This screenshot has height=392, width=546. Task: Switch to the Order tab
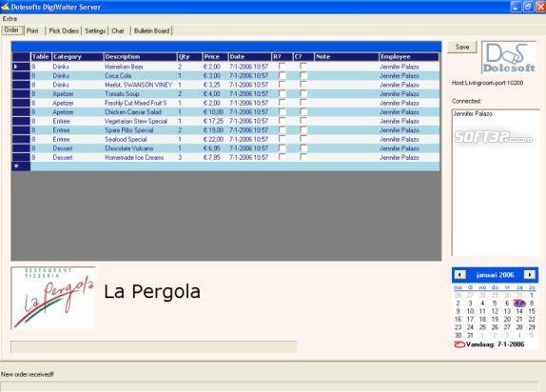point(11,30)
